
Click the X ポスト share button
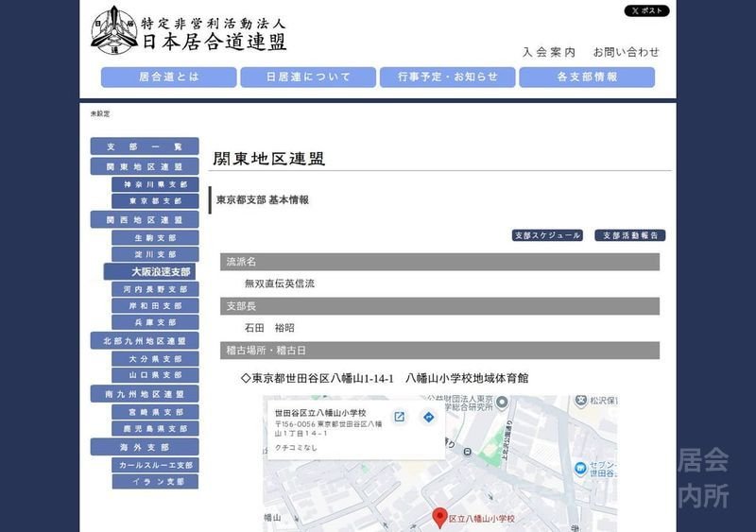[x=646, y=10]
